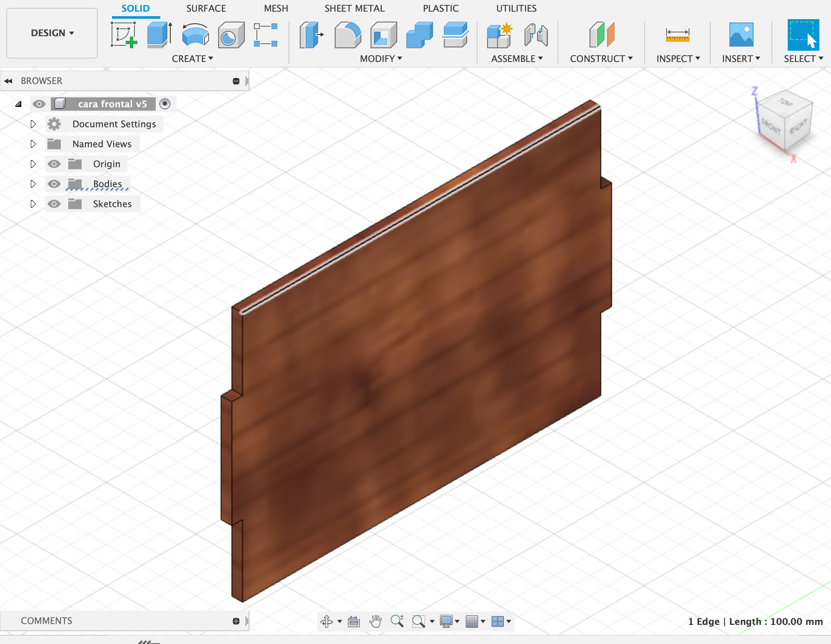Select the Extrude tool
831x644 pixels.
click(159, 35)
